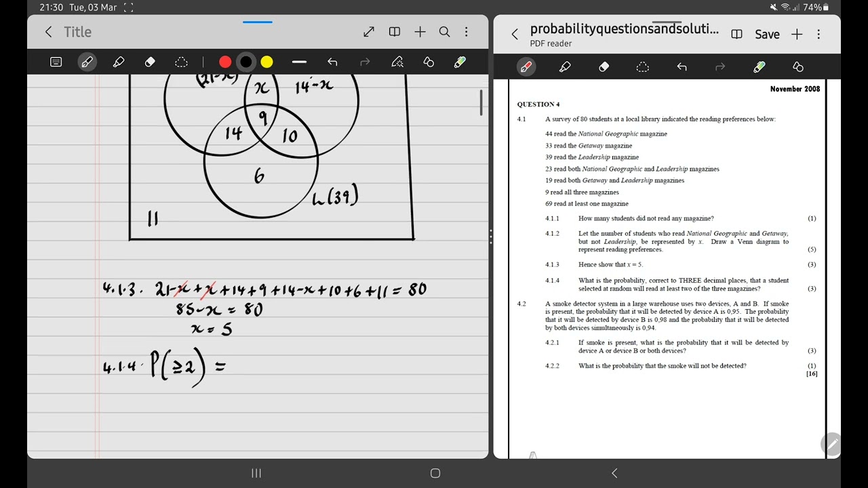Tap the split-window handle above the notes app

[x=258, y=22]
